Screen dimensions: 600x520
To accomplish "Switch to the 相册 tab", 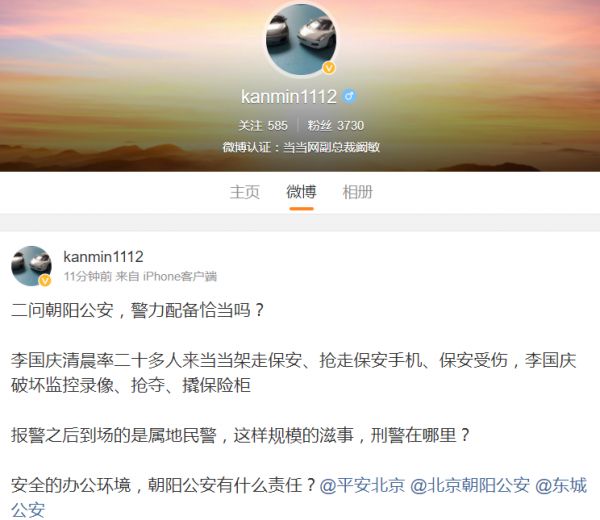I will (x=357, y=192).
